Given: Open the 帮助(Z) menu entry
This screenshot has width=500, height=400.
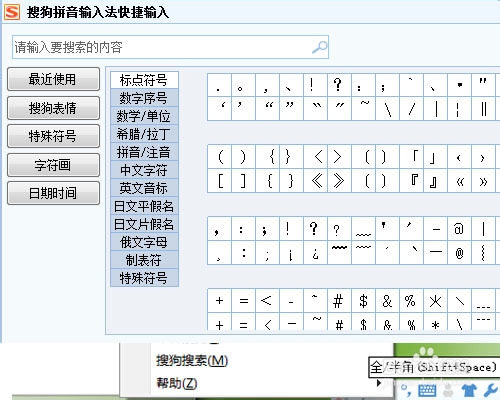Looking at the screenshot, I should (x=177, y=383).
